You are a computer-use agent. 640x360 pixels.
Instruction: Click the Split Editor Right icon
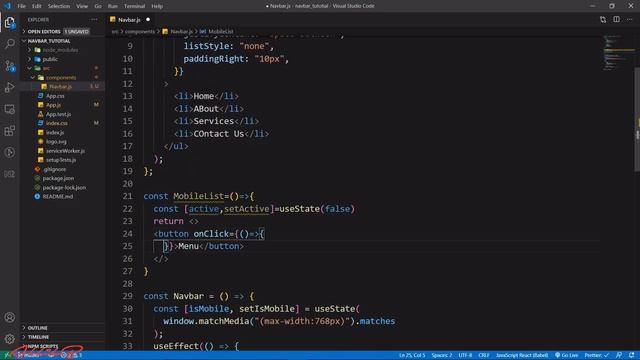tap(616, 20)
